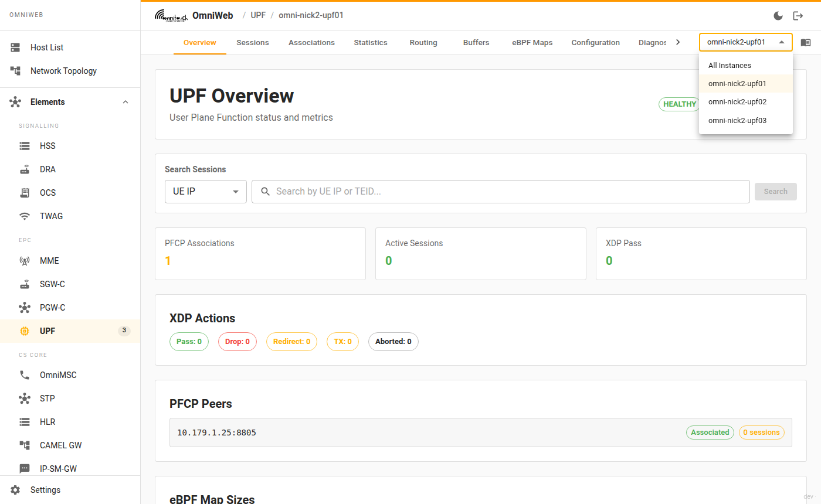The width and height of the screenshot is (821, 504).
Task: Click the DRA router icon
Action: pyautogui.click(x=25, y=169)
